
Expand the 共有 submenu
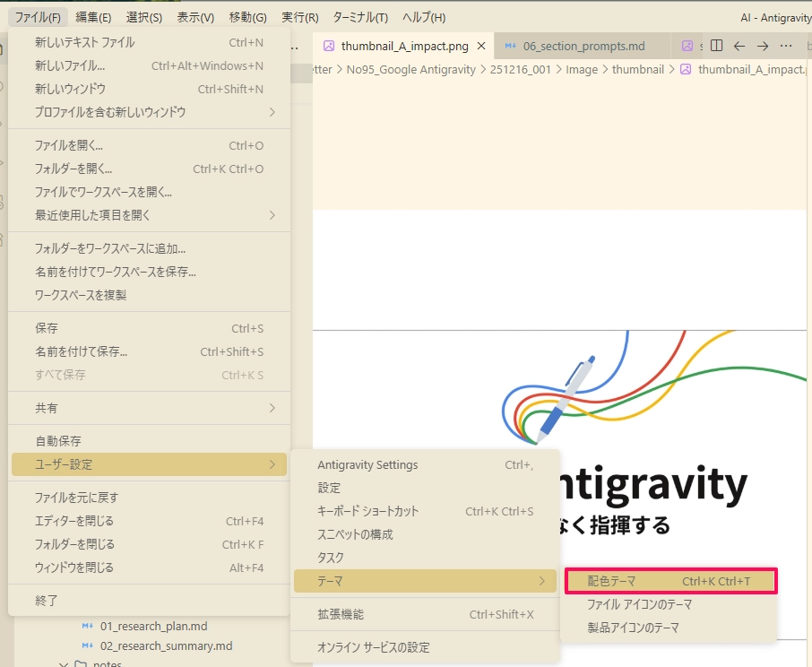[x=149, y=408]
